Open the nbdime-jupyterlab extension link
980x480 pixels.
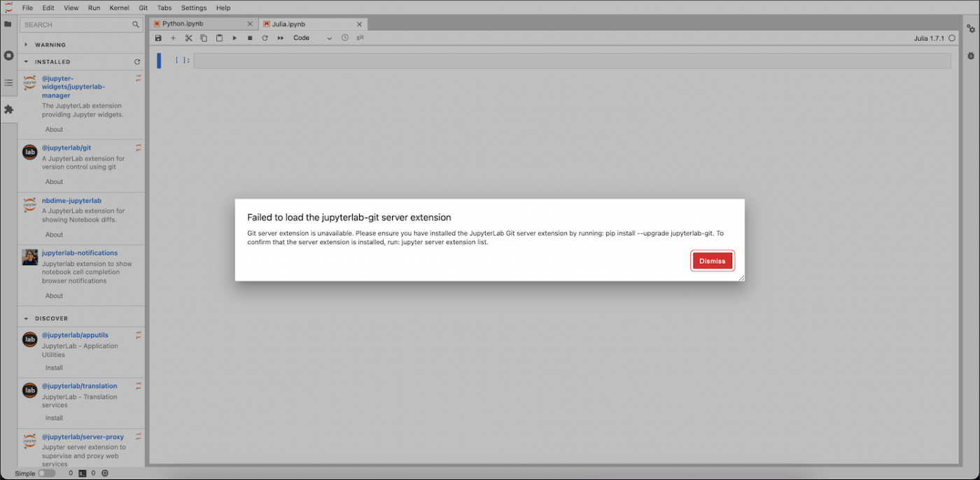[x=71, y=201]
